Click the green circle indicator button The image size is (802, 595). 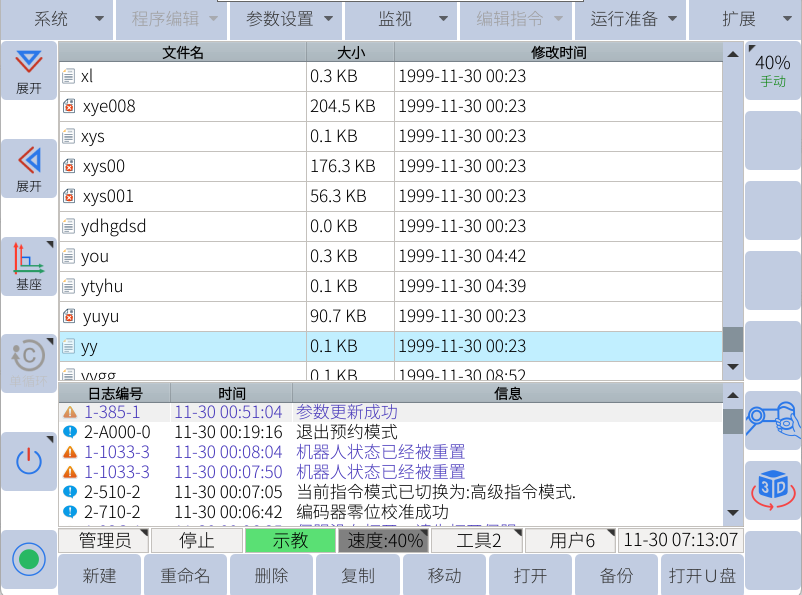coord(28,558)
